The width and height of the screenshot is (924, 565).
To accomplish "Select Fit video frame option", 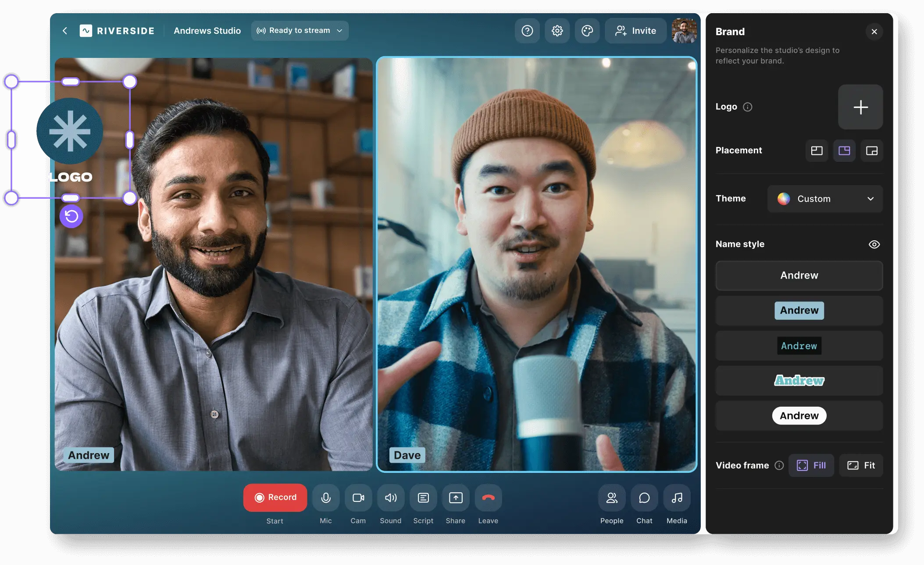I will 861,465.
